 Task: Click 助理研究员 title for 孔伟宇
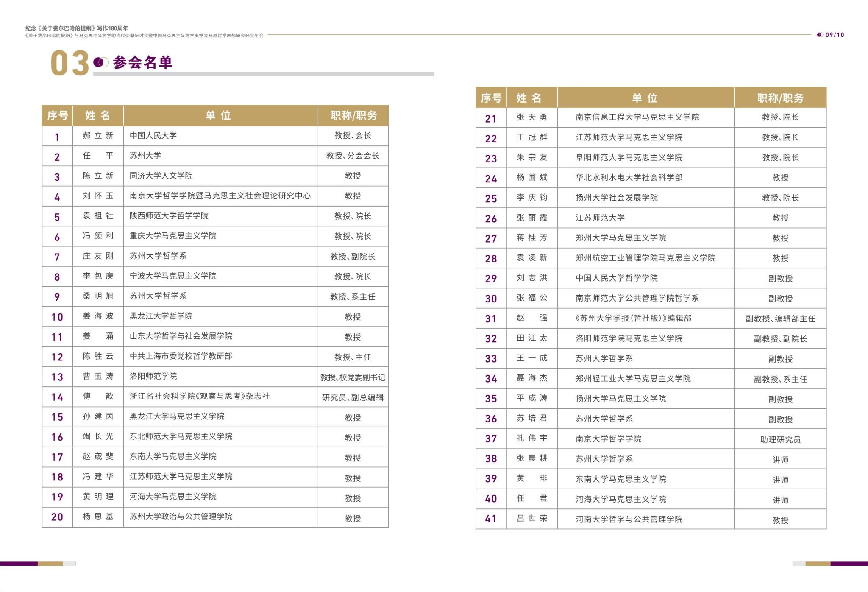point(780,439)
